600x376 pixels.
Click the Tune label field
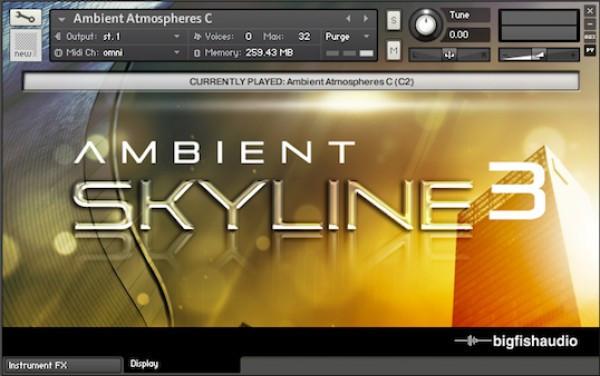tap(466, 15)
